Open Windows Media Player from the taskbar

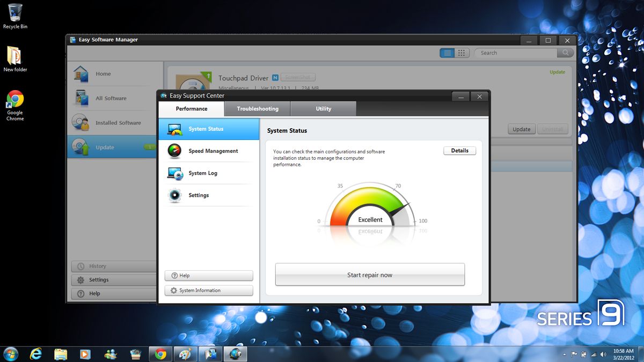pyautogui.click(x=85, y=354)
